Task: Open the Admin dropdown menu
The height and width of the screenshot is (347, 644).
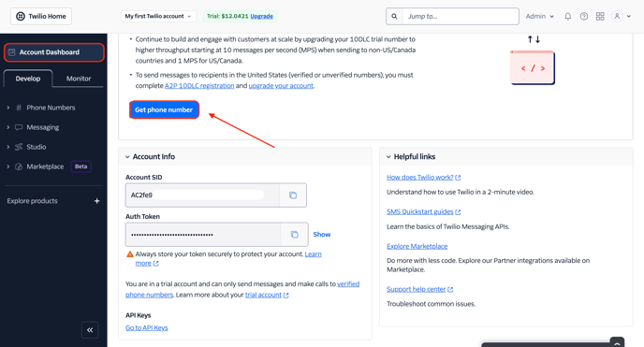Action: [x=540, y=17]
